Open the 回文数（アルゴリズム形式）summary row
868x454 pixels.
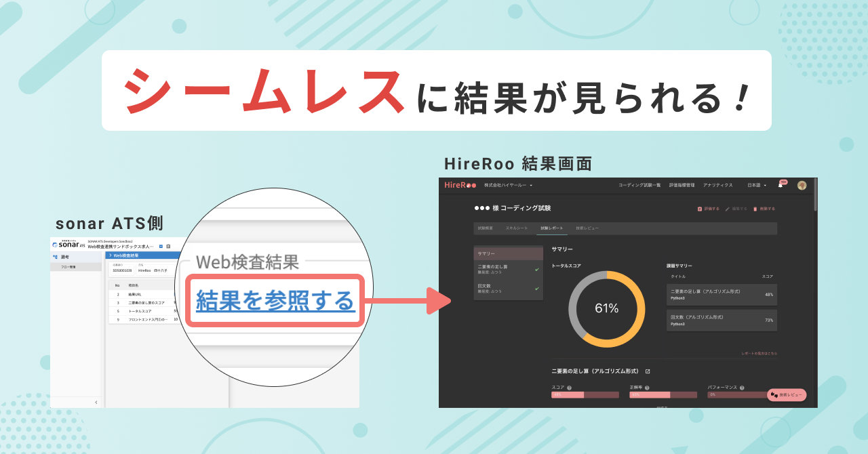(722, 320)
